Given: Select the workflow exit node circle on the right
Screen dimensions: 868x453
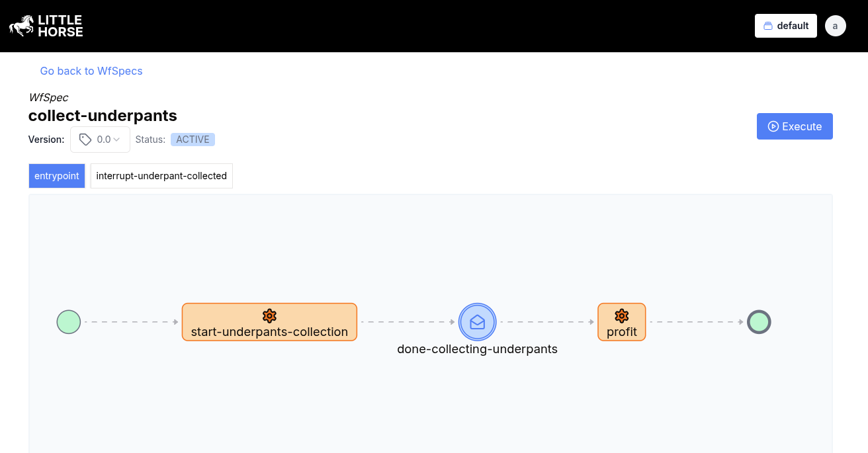Looking at the screenshot, I should [759, 322].
